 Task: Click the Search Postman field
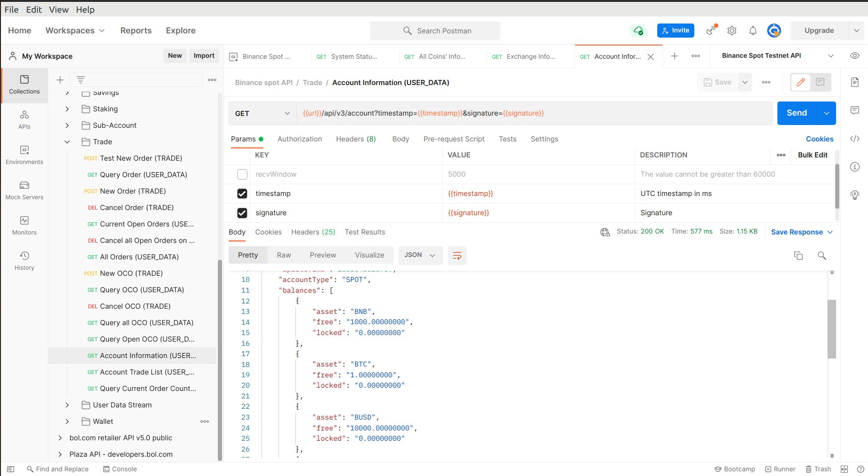pyautogui.click(x=435, y=31)
